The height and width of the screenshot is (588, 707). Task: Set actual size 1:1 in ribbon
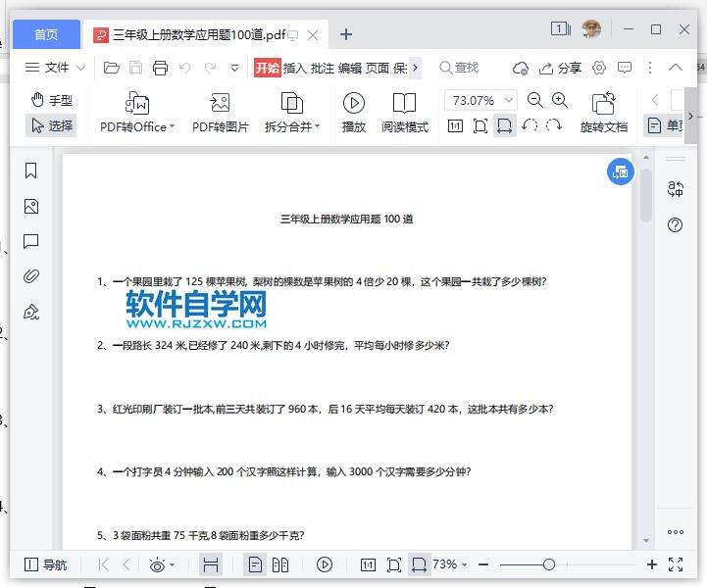[455, 126]
